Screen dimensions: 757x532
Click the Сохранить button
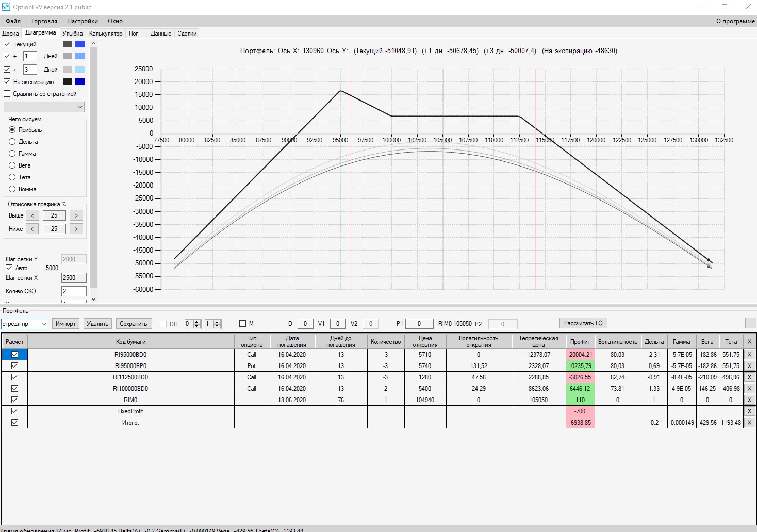(x=134, y=324)
